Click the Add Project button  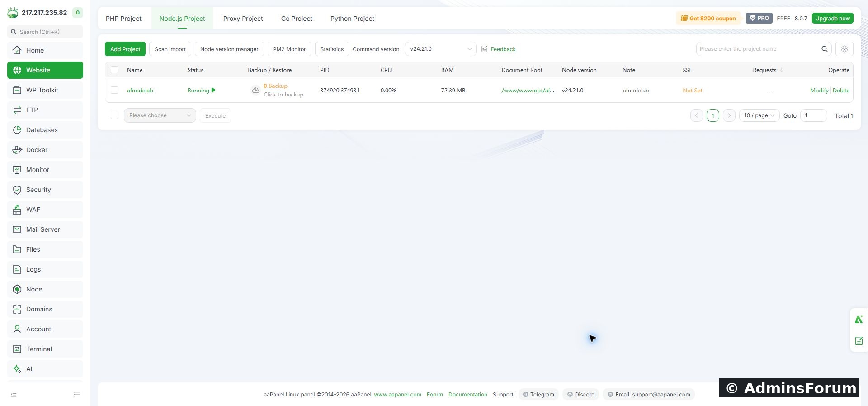[125, 49]
